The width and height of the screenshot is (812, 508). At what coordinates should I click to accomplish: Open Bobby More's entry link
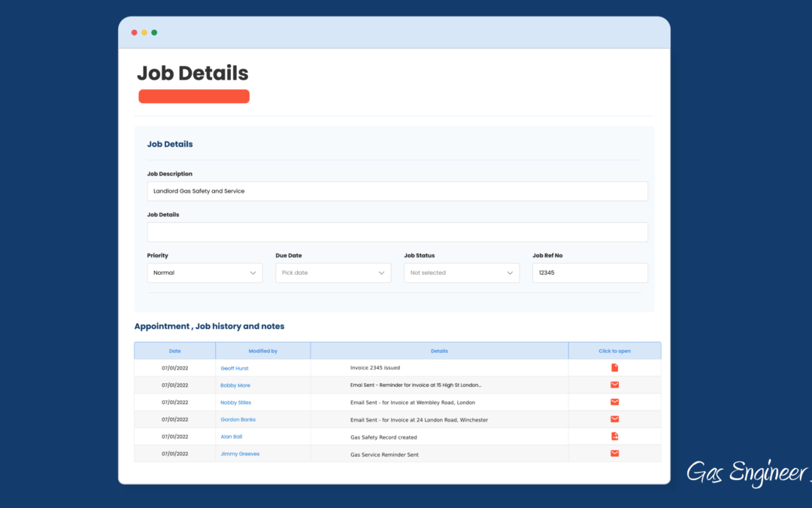[x=235, y=385]
